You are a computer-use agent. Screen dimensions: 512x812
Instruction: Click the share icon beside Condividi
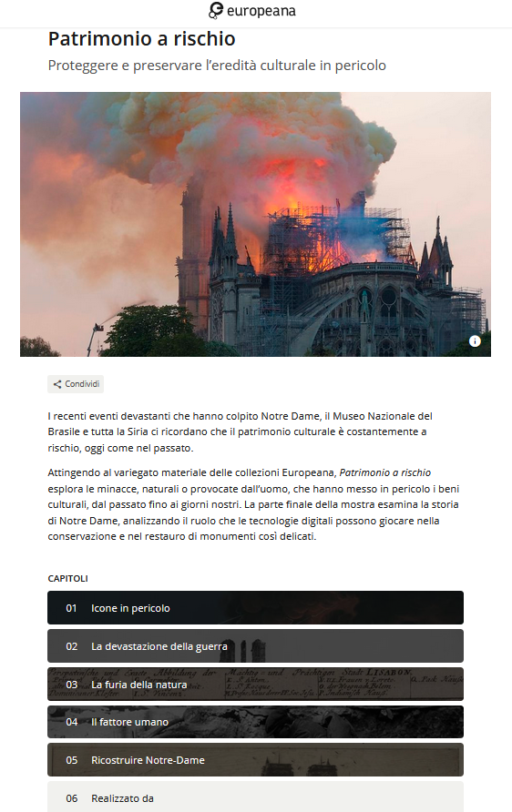[x=57, y=384]
